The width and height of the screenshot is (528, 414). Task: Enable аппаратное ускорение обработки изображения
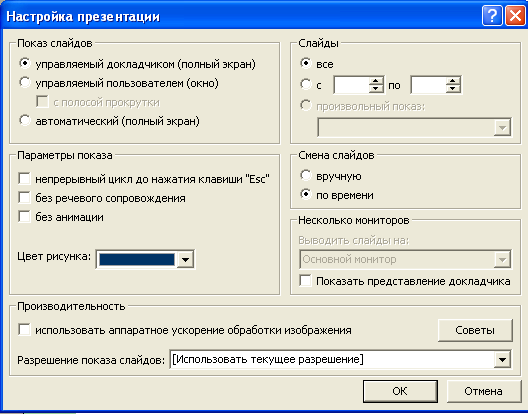(x=24, y=329)
